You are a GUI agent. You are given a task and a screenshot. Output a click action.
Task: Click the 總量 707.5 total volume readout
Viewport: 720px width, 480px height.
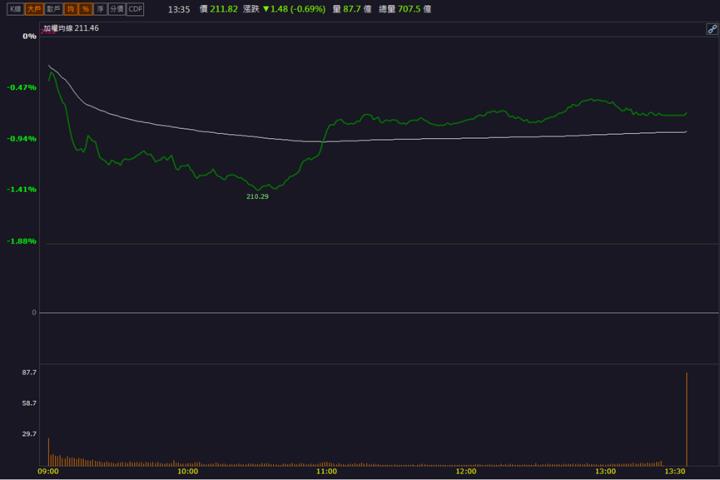[405, 8]
